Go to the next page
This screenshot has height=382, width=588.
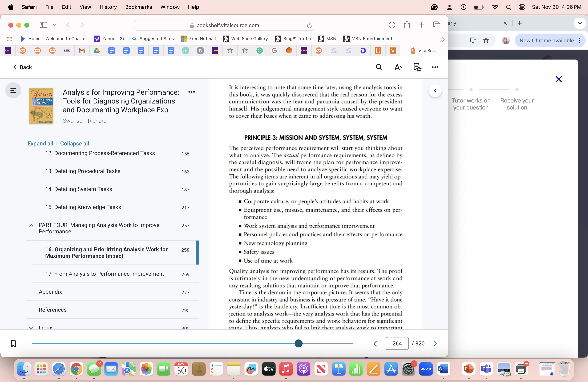435,343
